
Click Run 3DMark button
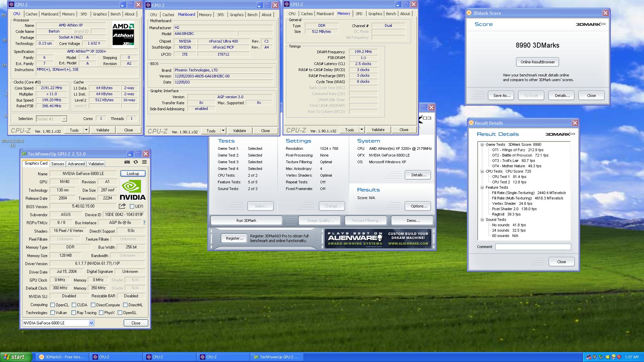(x=246, y=221)
